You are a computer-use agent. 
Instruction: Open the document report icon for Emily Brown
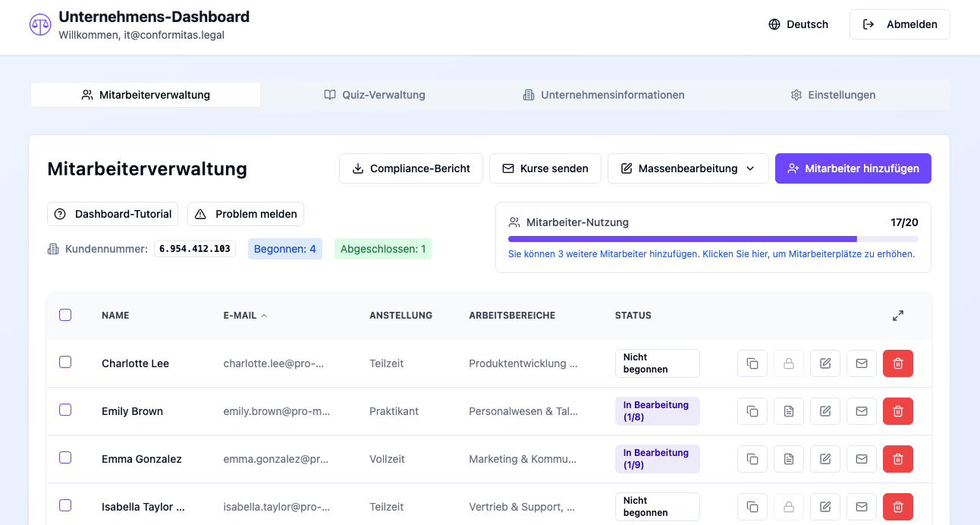click(x=788, y=411)
